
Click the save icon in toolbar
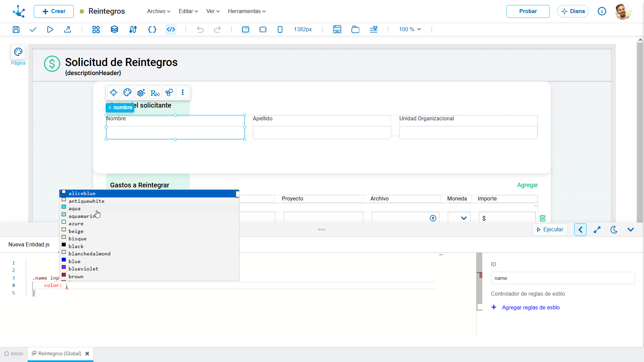coord(16,29)
